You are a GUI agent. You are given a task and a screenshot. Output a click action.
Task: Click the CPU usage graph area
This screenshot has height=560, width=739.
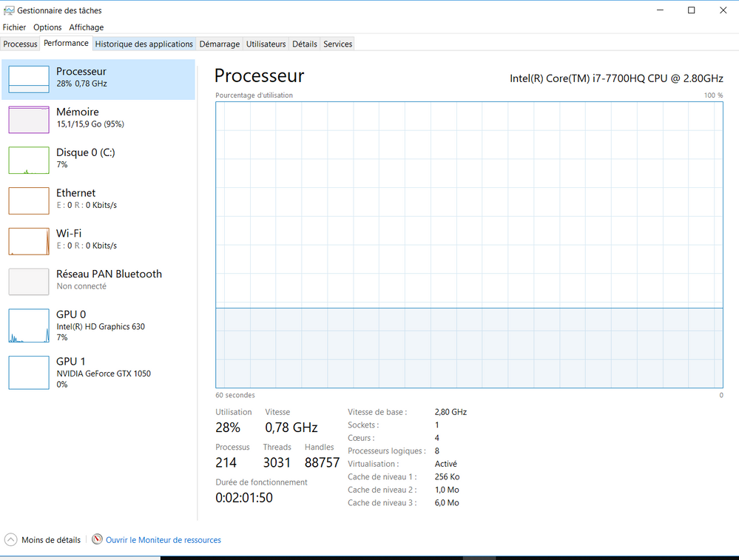(469, 245)
